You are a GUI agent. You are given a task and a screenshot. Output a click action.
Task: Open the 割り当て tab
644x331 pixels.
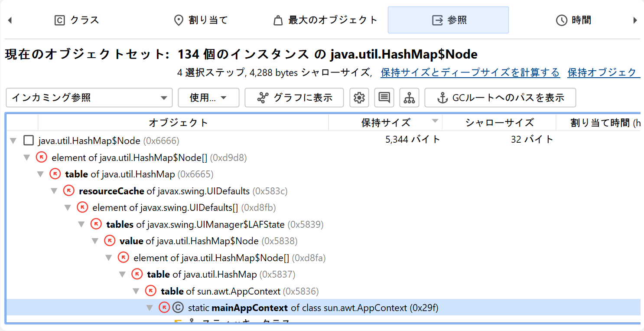pyautogui.click(x=201, y=20)
